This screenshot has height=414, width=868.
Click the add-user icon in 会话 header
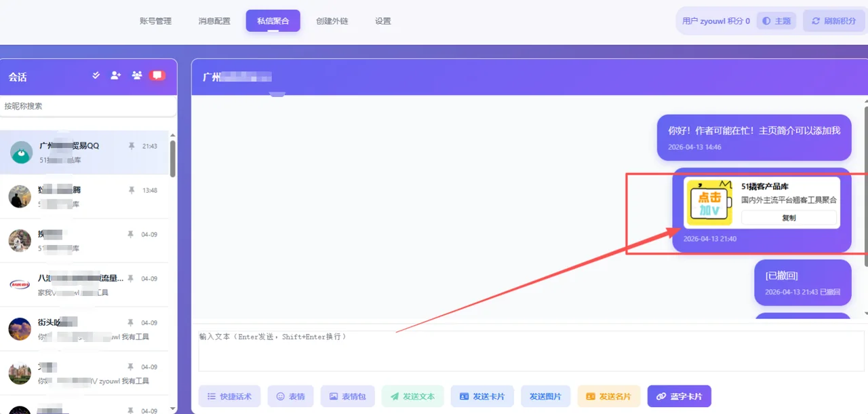coord(116,75)
